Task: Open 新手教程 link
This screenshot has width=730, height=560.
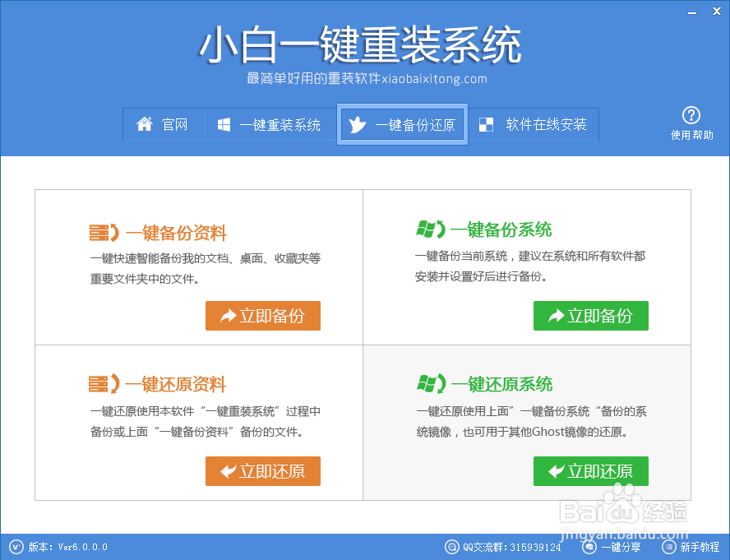Action: (700, 547)
